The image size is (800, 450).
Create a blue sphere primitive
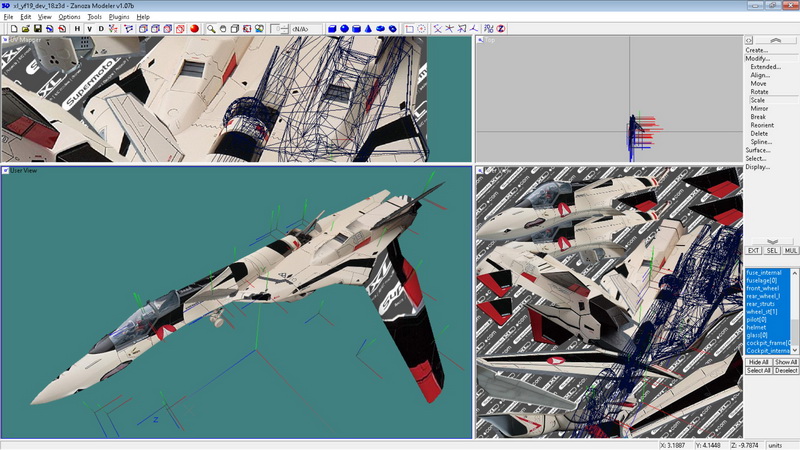coord(344,29)
